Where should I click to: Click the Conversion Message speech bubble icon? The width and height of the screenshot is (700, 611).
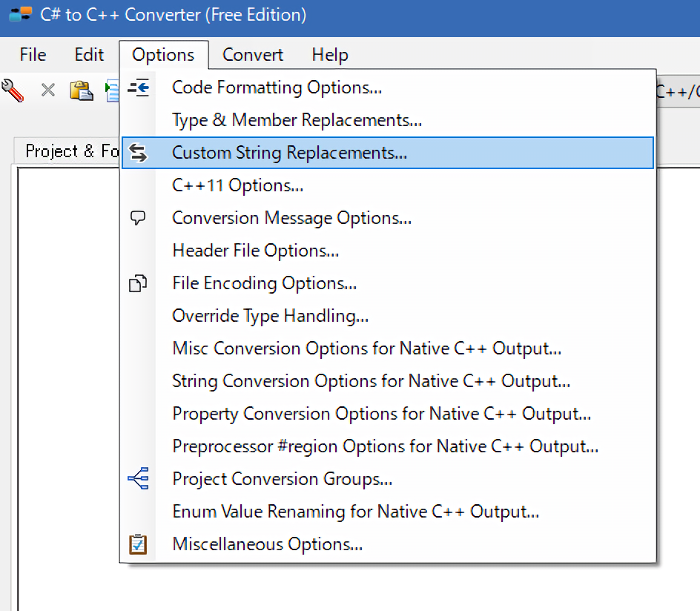pos(139,218)
